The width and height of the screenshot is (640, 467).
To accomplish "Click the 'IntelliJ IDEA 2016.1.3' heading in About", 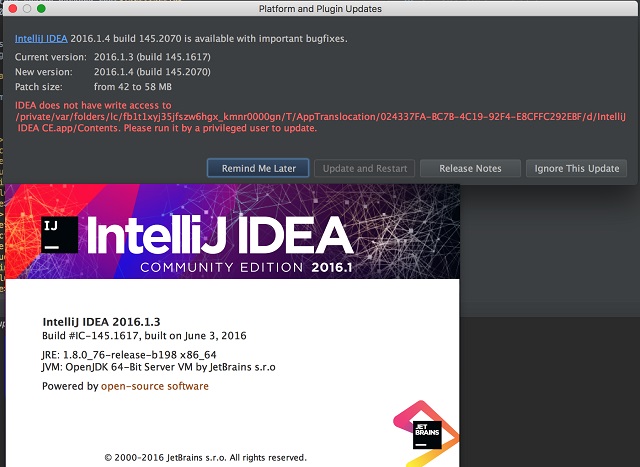I will coord(101,322).
